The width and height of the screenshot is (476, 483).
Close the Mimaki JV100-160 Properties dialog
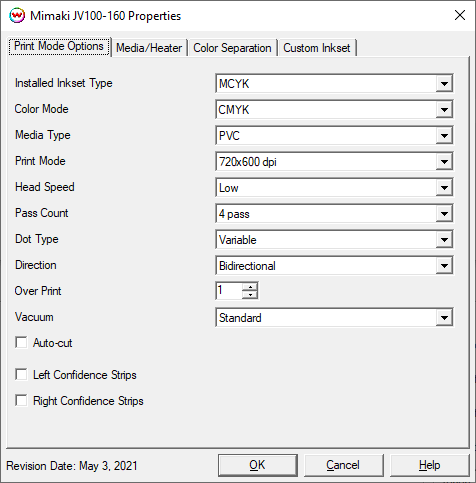pyautogui.click(x=460, y=15)
